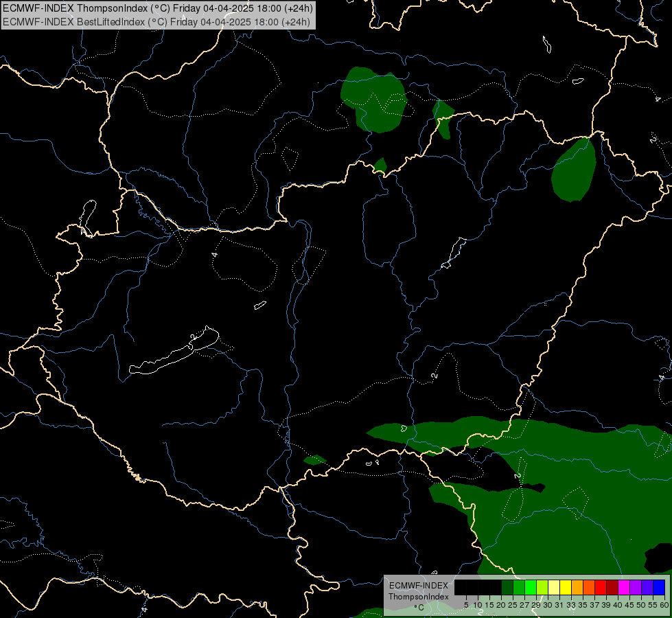Screen dimensions: 672x618
Task: Click the legend tick value 27
Action: tap(524, 605)
